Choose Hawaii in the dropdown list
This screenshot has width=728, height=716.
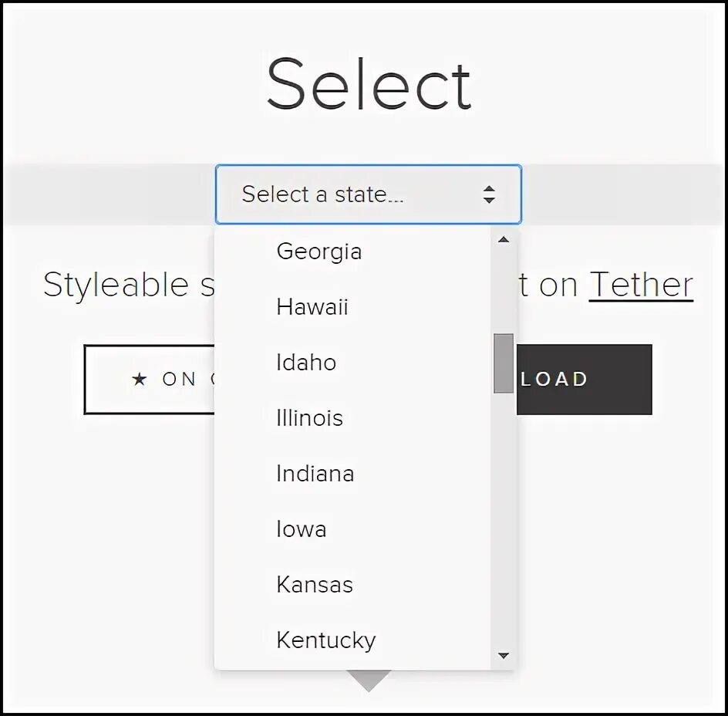312,307
